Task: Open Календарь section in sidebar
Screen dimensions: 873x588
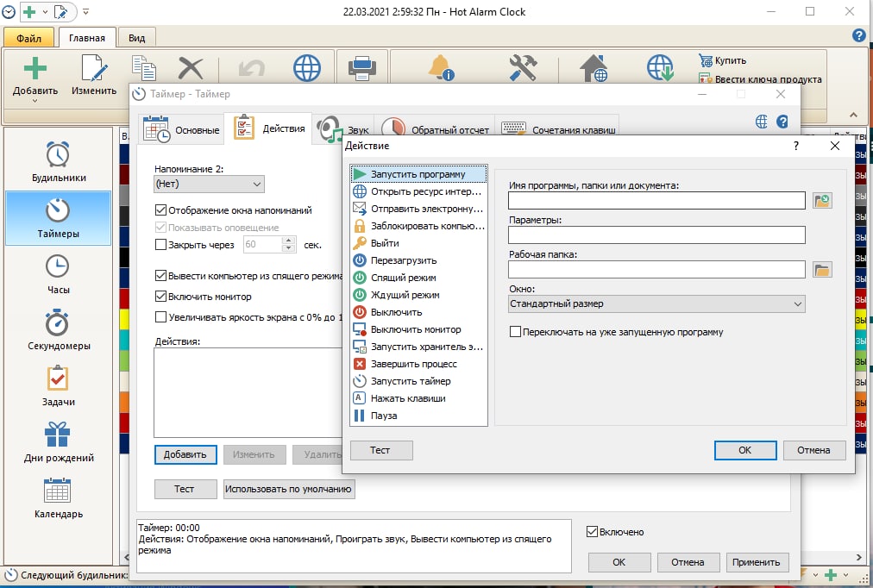Action: point(59,498)
